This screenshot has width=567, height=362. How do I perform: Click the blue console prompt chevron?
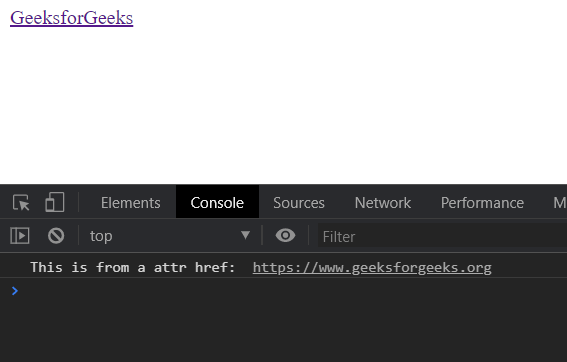coord(15,291)
